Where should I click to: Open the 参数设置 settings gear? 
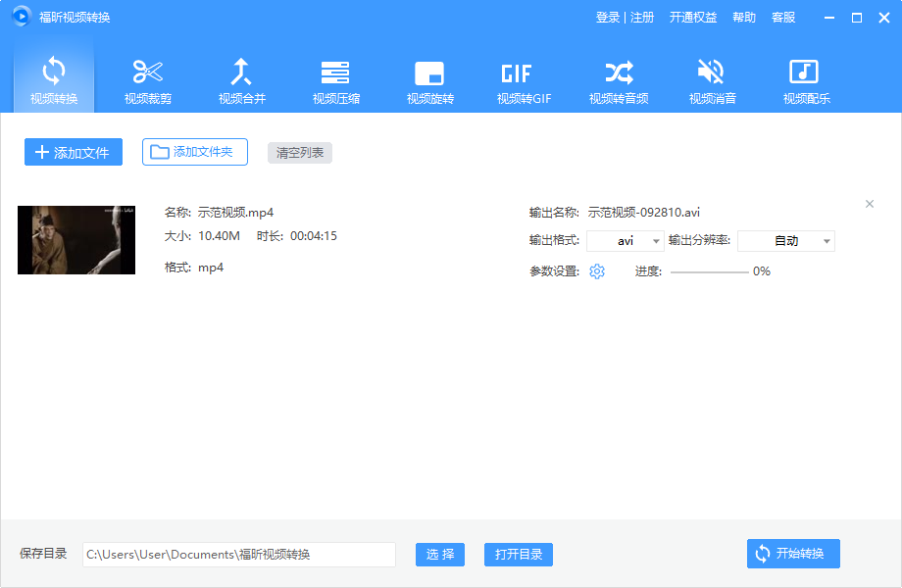click(x=596, y=271)
